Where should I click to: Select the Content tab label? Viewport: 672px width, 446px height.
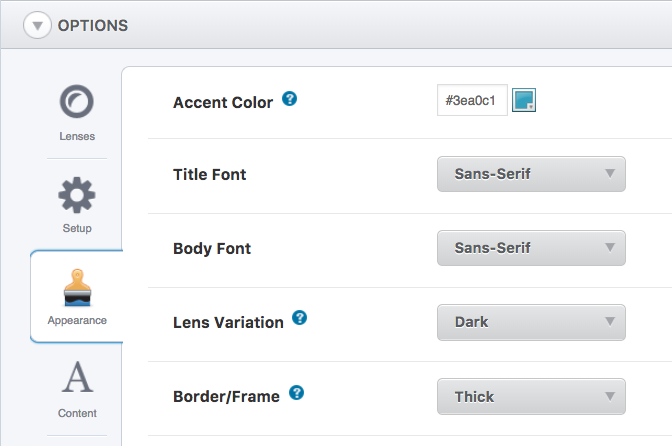point(77,413)
